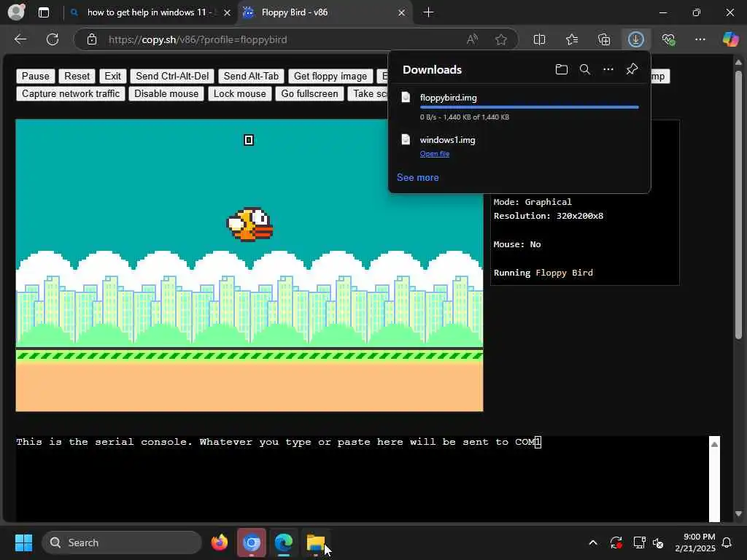Click floppybird.img file name
The height and width of the screenshot is (560, 747).
click(x=449, y=97)
